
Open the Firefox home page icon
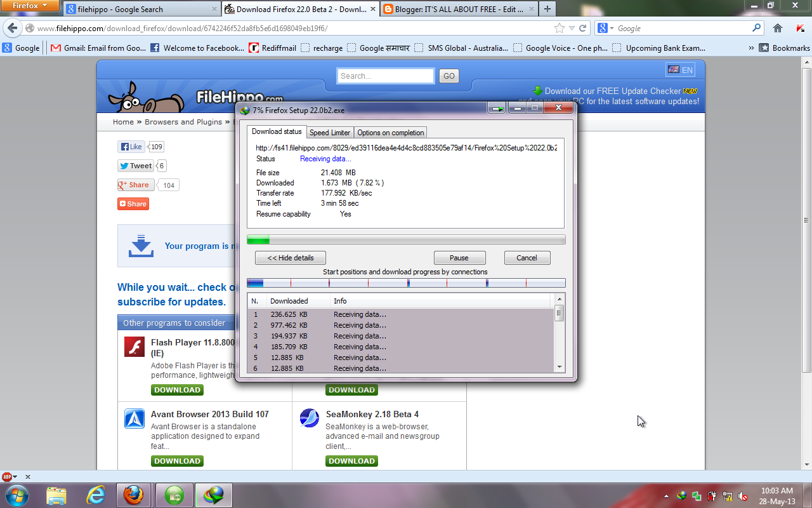(778, 28)
